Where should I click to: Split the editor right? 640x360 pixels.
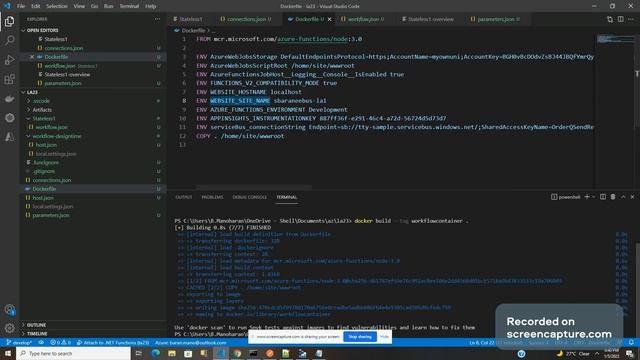(620, 19)
